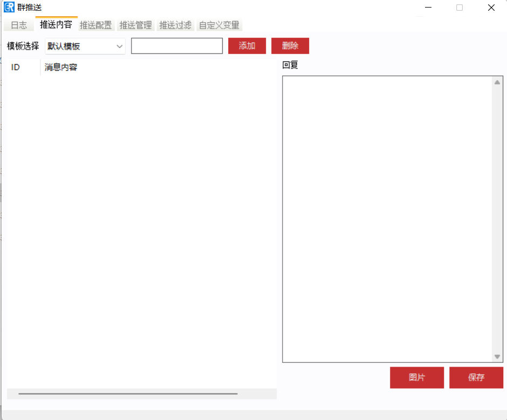Click the 消息内容 column header
The width and height of the screenshot is (507, 420).
(61, 67)
